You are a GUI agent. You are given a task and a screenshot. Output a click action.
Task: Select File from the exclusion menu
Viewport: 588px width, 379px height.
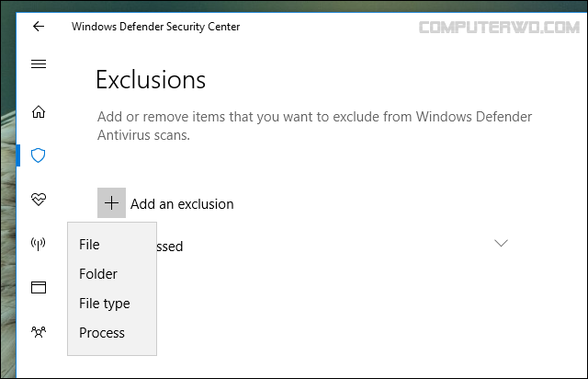pos(89,245)
